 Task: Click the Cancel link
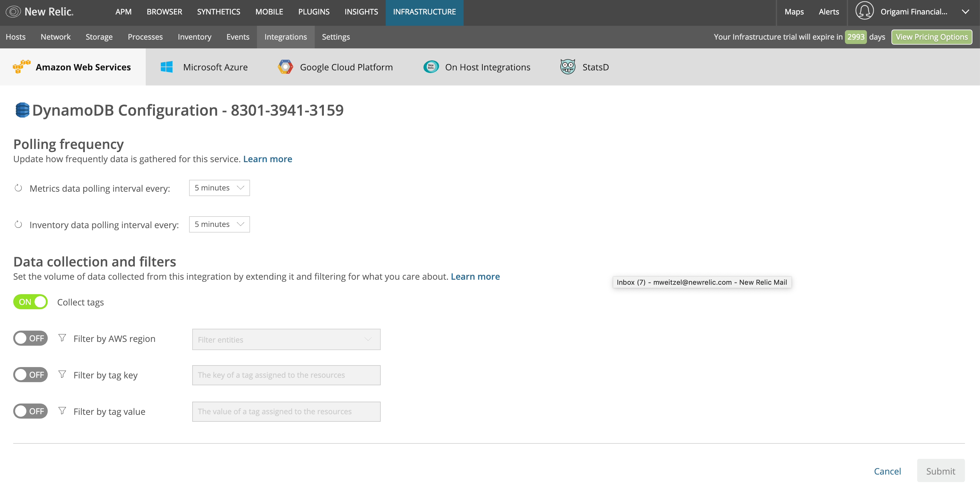pyautogui.click(x=887, y=471)
